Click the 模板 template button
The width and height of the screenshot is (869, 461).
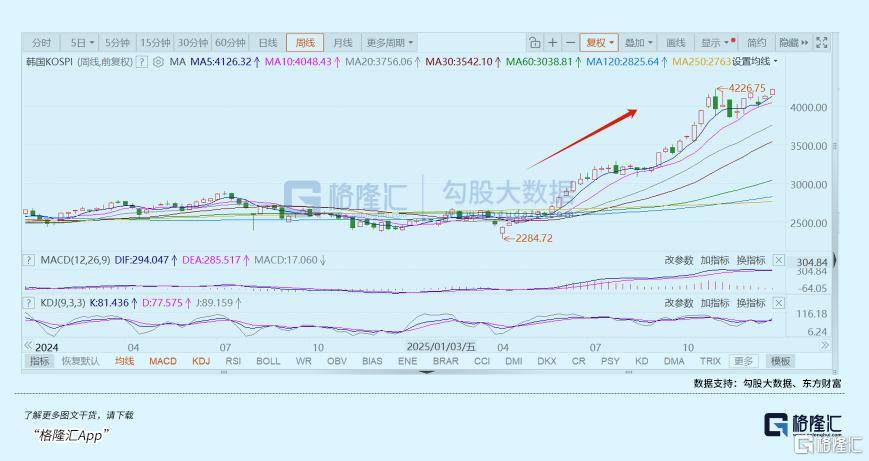point(780,361)
